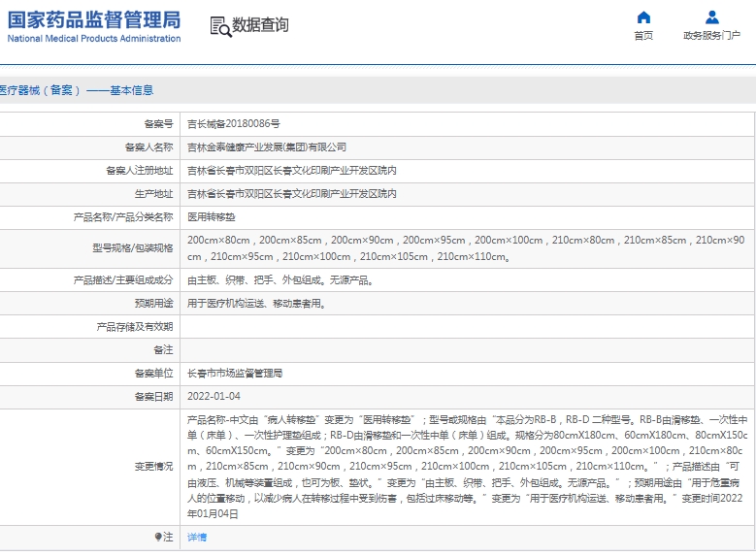
Task: Click the 产品存储及有效期 row label
Action: coord(135,327)
